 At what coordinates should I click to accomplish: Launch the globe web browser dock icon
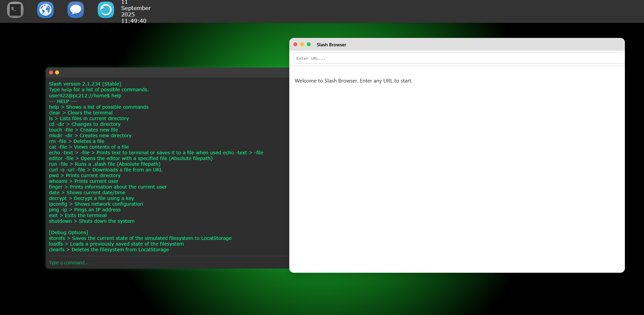pyautogui.click(x=45, y=10)
